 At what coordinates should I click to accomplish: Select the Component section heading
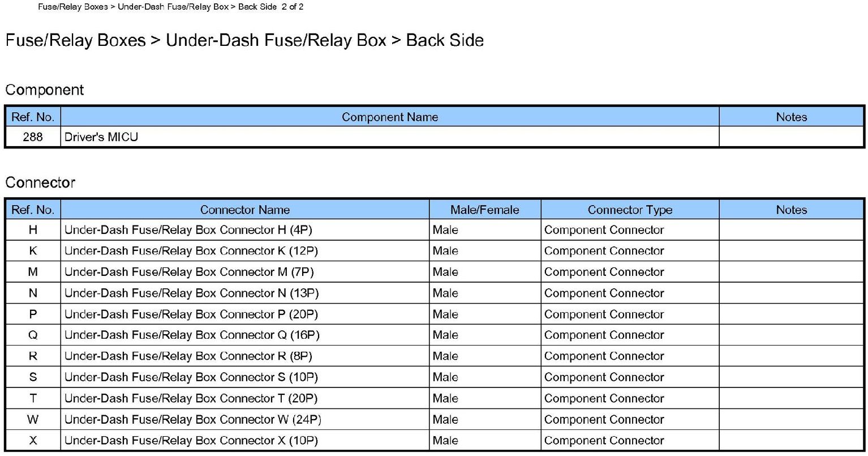point(44,90)
